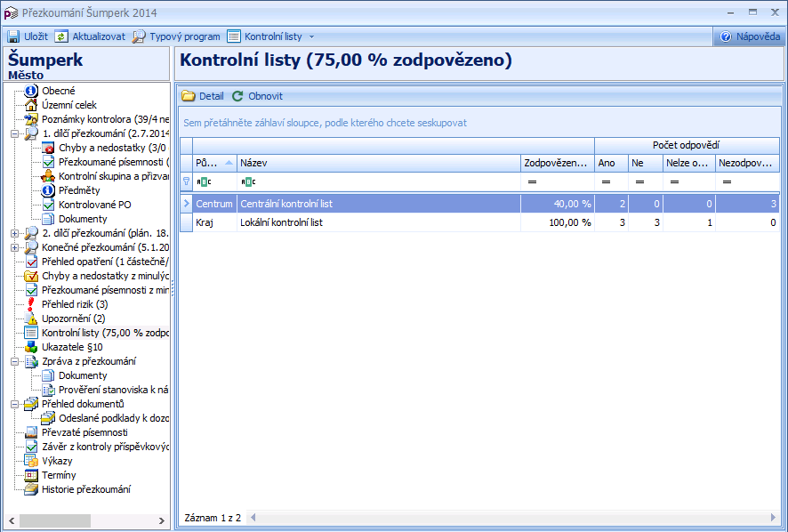Click the Přehled rizik exclamation icon
Viewport: 788px width, 532px height.
click(x=31, y=304)
